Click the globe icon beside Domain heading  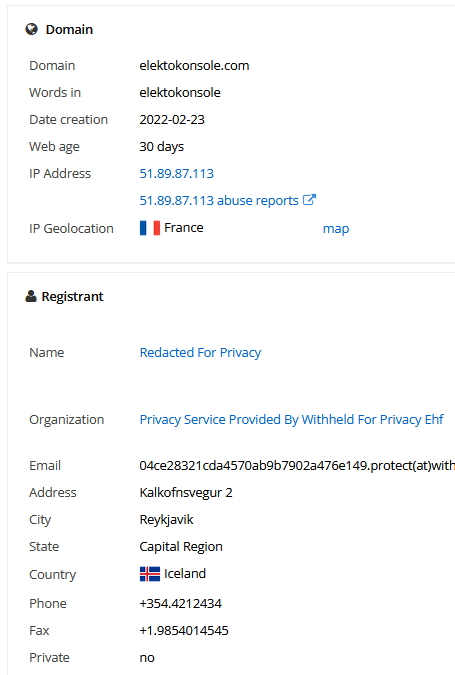click(x=31, y=29)
